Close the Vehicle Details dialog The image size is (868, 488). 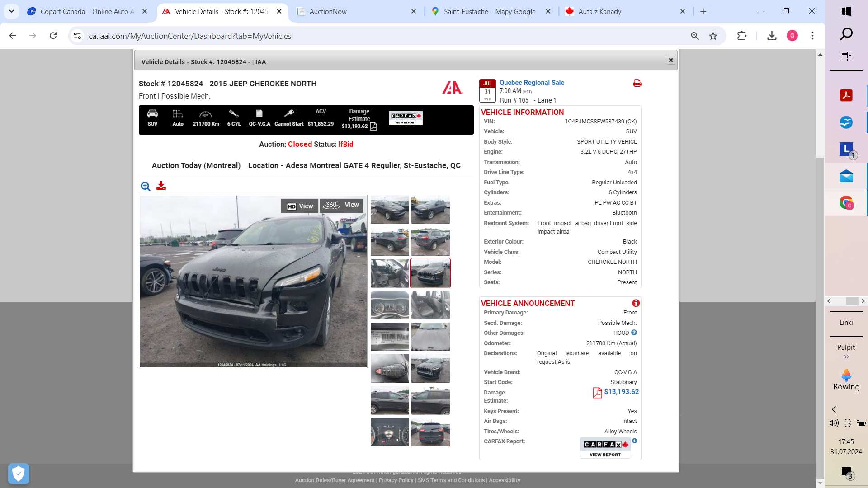[671, 60]
